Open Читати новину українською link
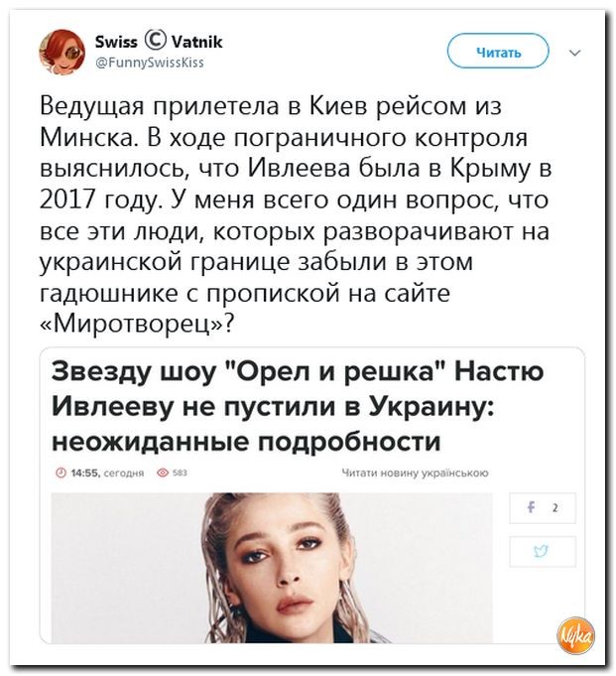Image resolution: width=616 pixels, height=676 pixels. click(x=416, y=473)
